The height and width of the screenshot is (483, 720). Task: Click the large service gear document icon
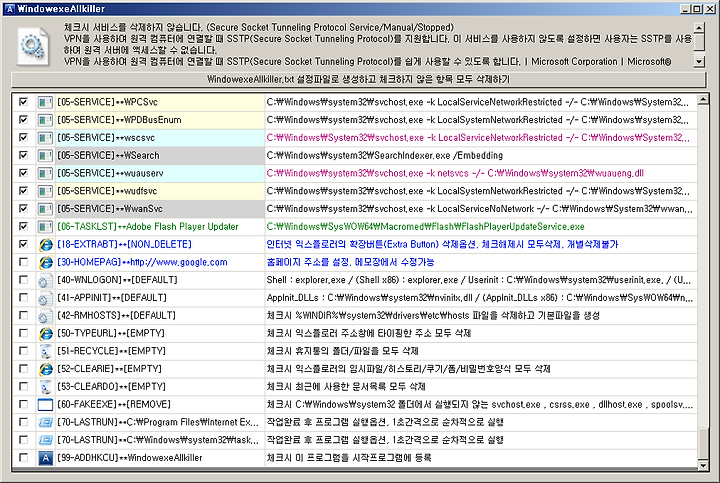[x=33, y=47]
